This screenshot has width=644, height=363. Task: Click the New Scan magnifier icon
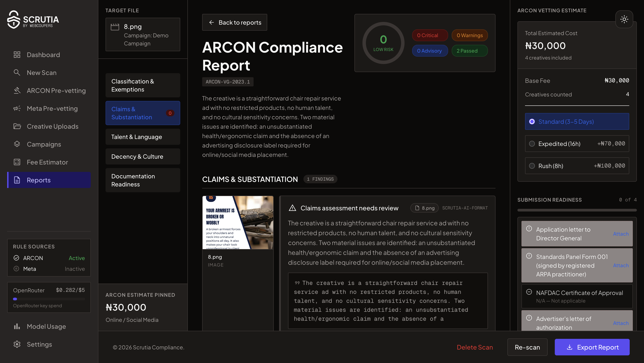pos(17,73)
